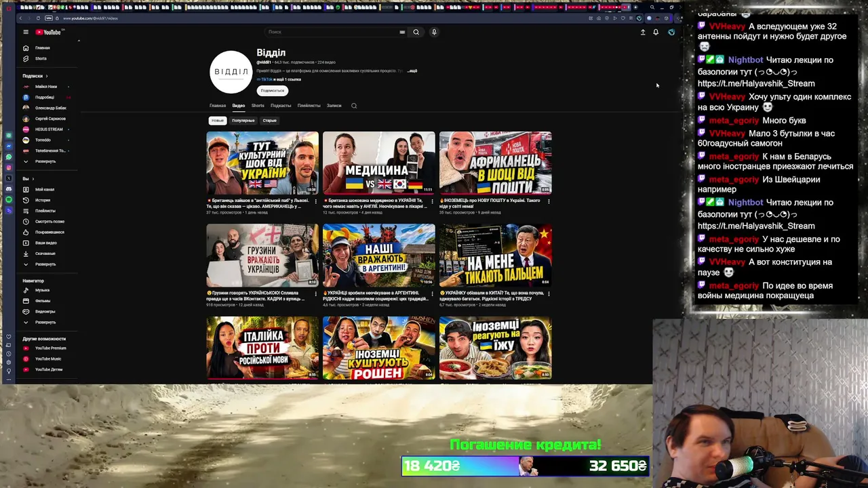Click the Подписаться subscribe button
Viewport: 868px width, 488px height.
coord(272,91)
